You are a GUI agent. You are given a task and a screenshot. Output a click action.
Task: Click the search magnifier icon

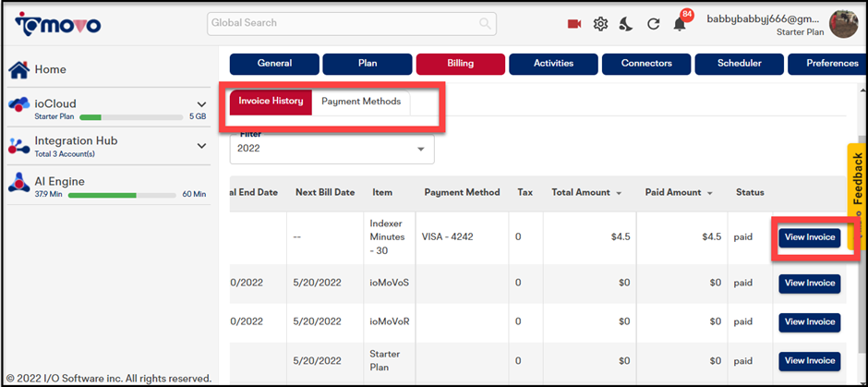(485, 23)
